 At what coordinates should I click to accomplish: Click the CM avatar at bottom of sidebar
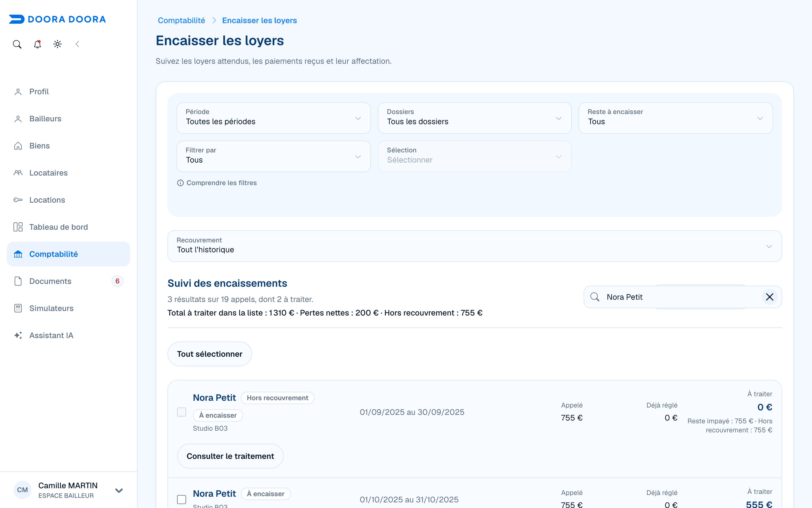(x=23, y=490)
